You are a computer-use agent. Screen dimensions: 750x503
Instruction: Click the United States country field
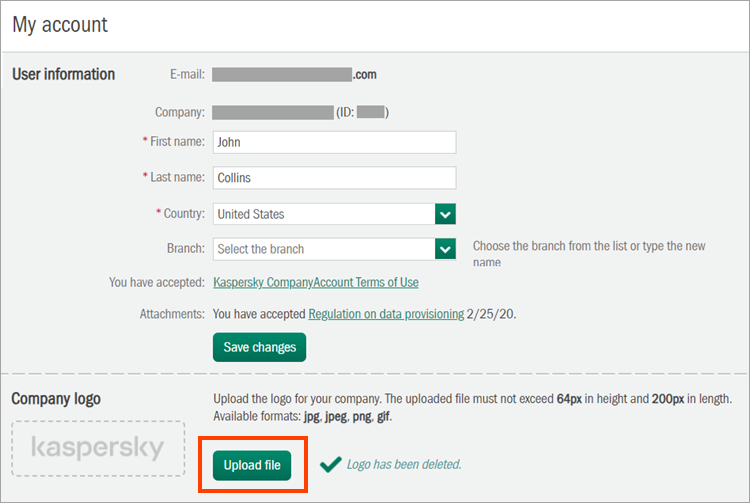324,214
